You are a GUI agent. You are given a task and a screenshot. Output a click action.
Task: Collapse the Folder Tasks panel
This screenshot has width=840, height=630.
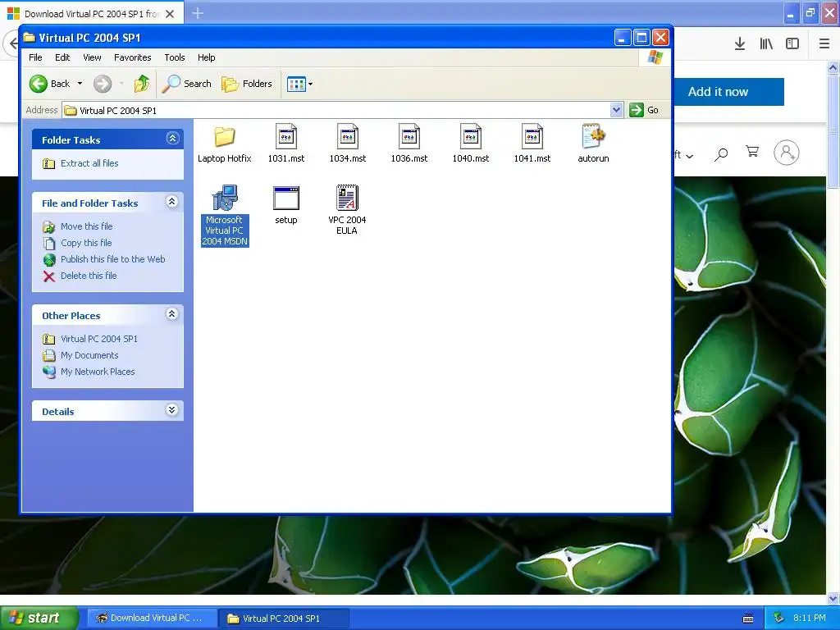172,139
